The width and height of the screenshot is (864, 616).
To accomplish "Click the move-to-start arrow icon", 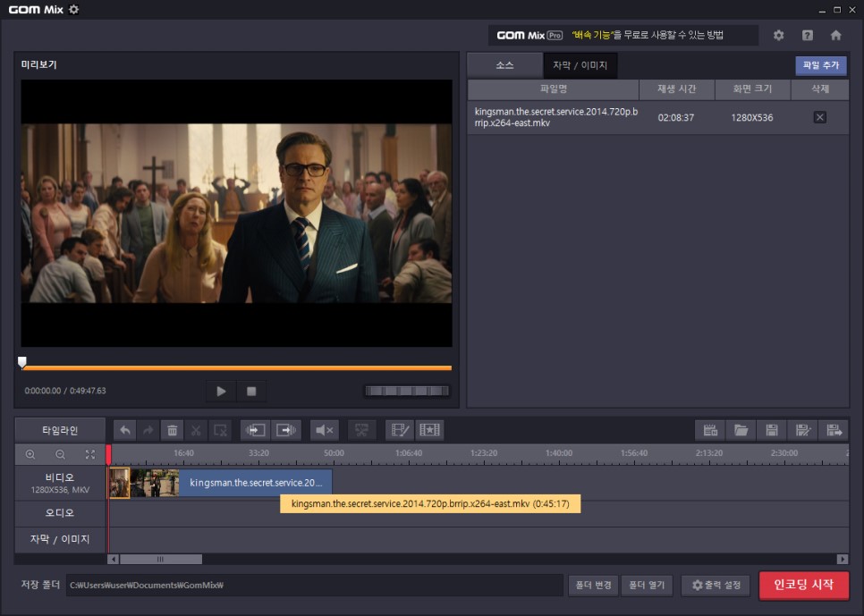I will pos(255,430).
